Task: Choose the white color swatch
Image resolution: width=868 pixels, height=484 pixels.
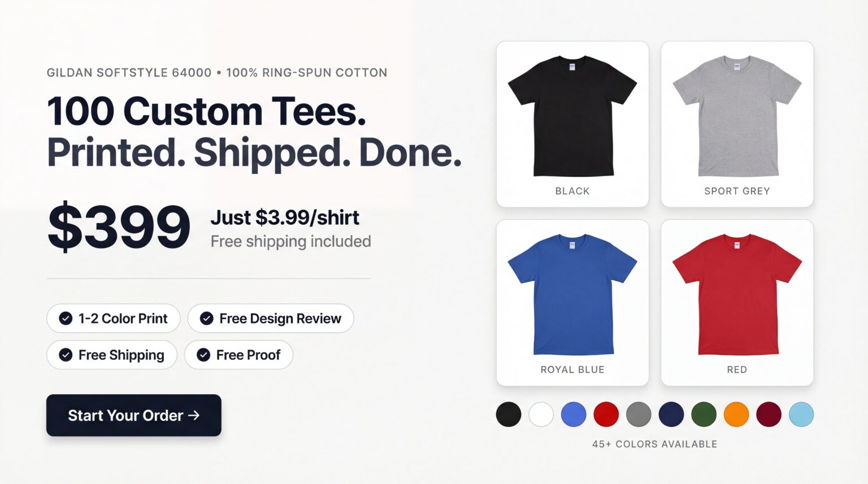Action: pos(541,415)
